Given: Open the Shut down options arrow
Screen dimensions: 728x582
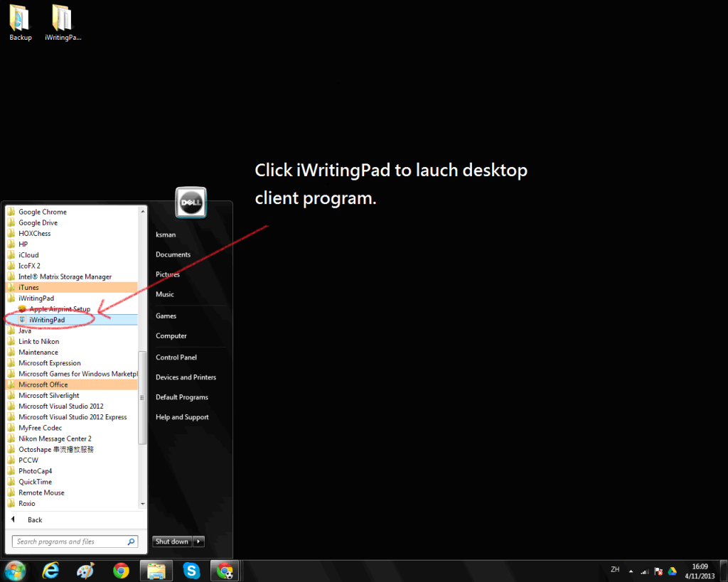Looking at the screenshot, I should click(198, 541).
